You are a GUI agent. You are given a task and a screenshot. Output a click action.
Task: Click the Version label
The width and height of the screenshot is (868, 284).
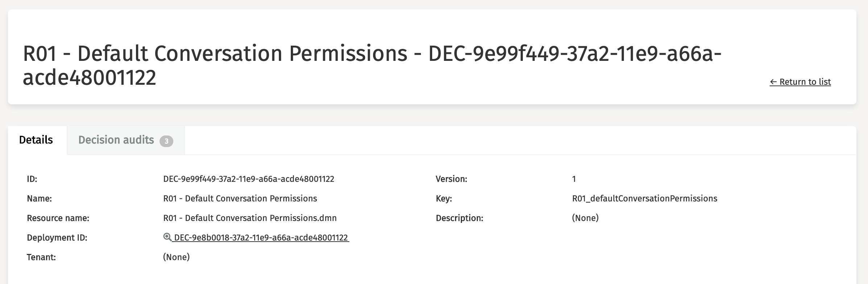451,179
